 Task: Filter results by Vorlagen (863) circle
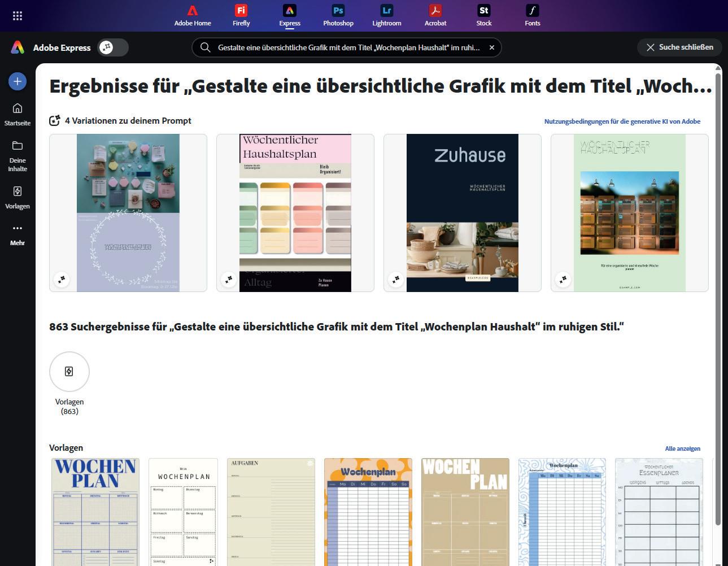69,372
